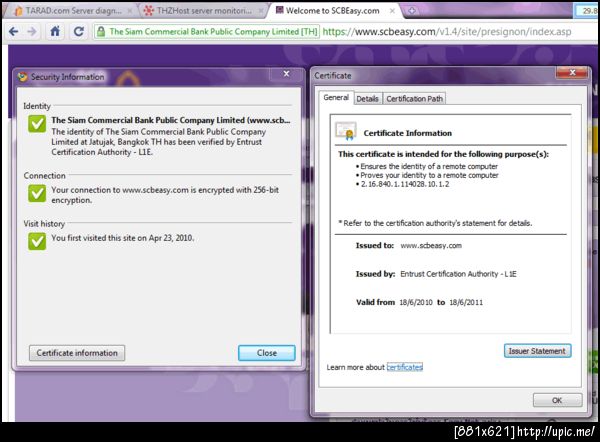Click the certificate ribbon icon
Screen dimensions: 600x442
(346, 131)
